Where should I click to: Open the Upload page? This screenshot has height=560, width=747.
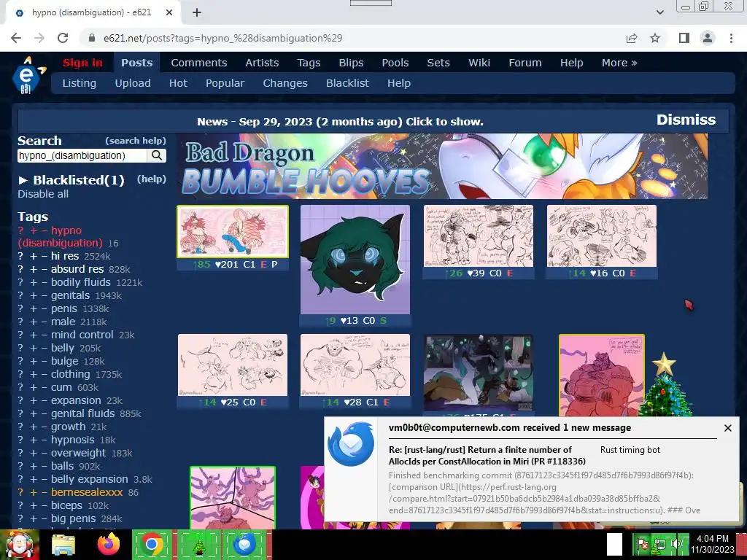click(133, 83)
